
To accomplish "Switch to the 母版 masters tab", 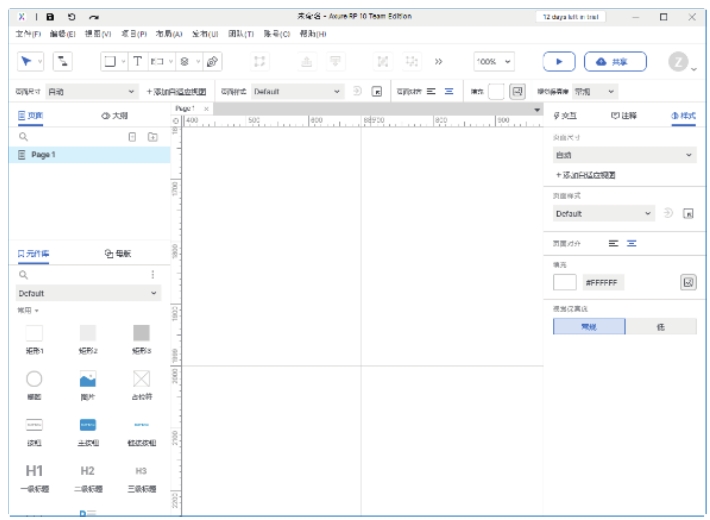I will [118, 254].
